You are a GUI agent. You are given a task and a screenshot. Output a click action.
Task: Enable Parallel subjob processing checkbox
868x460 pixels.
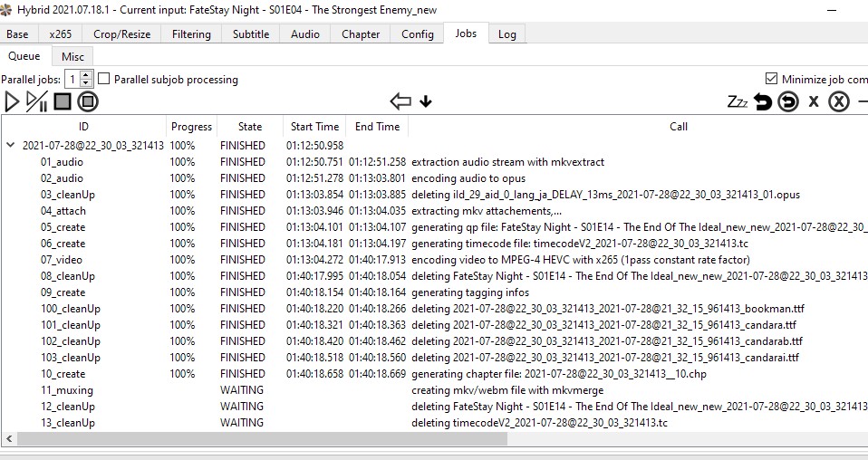point(103,79)
